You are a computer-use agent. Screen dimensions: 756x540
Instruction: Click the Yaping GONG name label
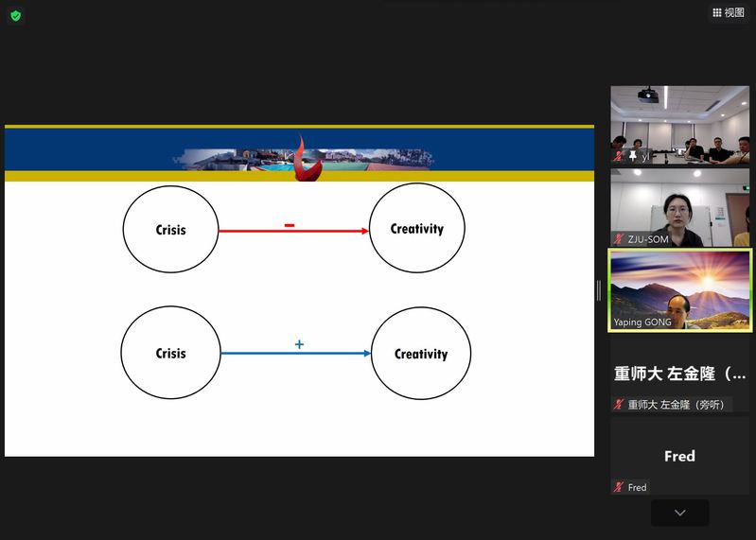pos(642,322)
